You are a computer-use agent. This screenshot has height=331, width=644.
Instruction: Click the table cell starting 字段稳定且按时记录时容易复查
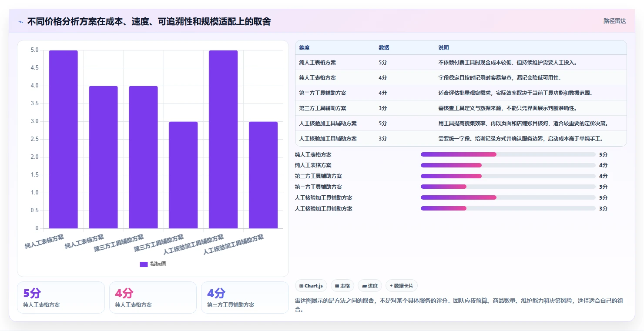(530, 78)
